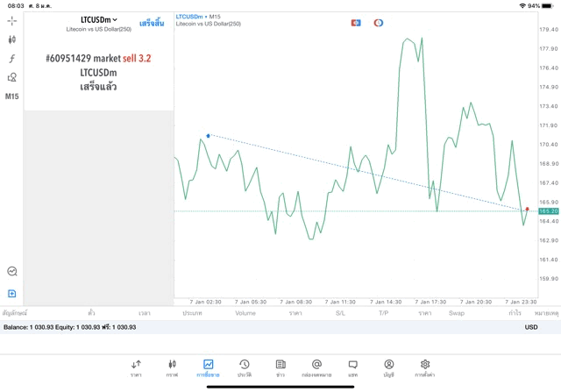Tap the Wi-Fi status icon
561x392 pixels.
pos(522,6)
